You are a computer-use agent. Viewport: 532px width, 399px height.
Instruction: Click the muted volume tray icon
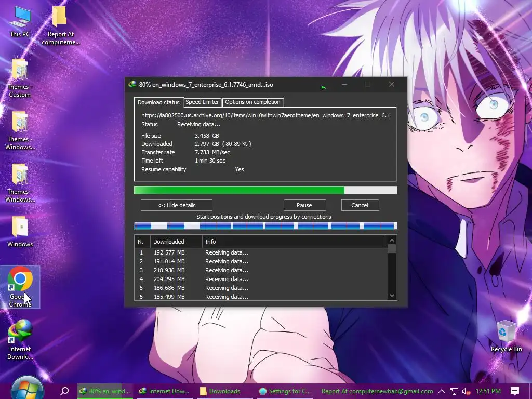(466, 392)
